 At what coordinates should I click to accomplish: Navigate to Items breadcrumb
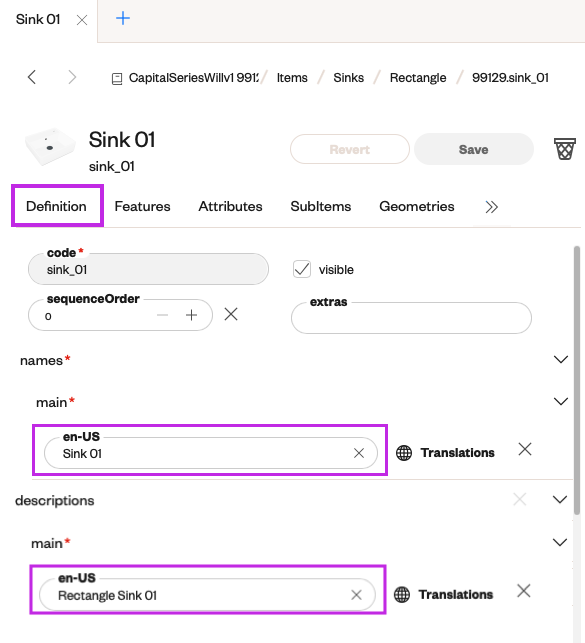(292, 78)
